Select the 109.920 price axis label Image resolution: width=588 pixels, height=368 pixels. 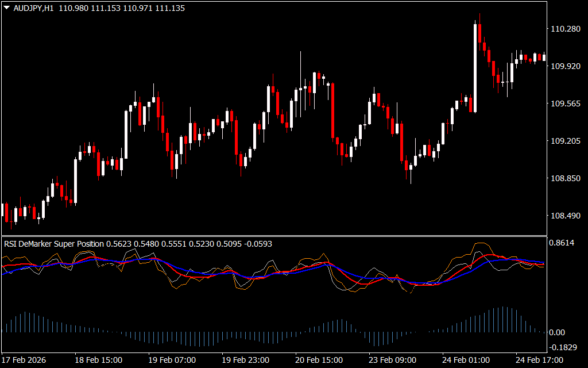565,67
